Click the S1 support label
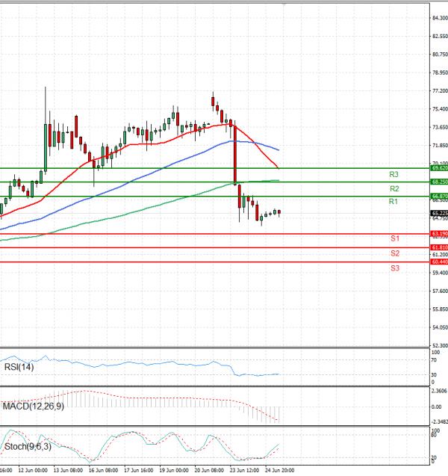This screenshot has height=476, width=448. [395, 238]
